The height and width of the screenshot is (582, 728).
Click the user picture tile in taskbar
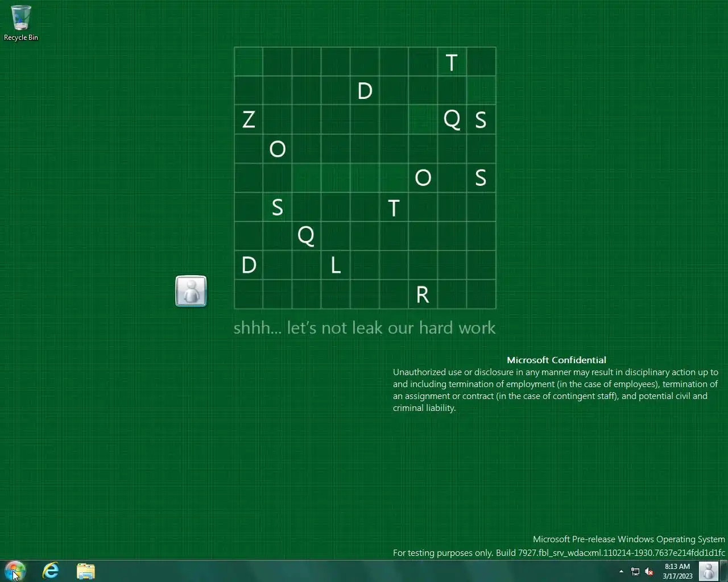(x=708, y=571)
